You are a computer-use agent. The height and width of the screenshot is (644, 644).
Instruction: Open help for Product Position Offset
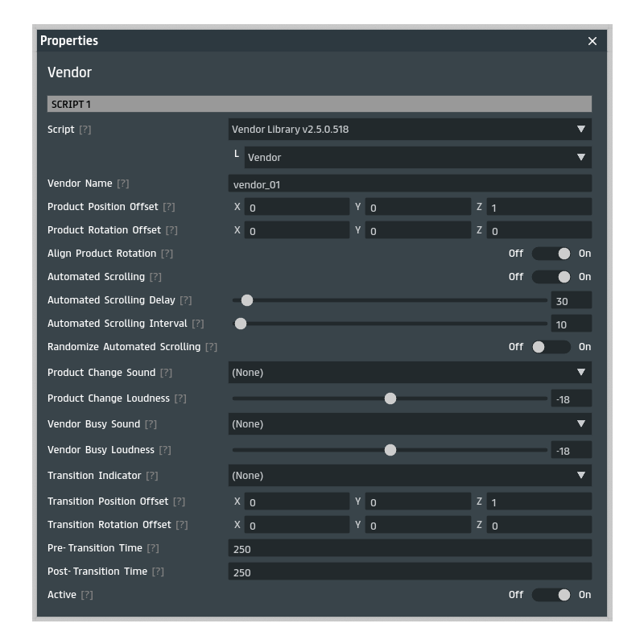pyautogui.click(x=168, y=207)
